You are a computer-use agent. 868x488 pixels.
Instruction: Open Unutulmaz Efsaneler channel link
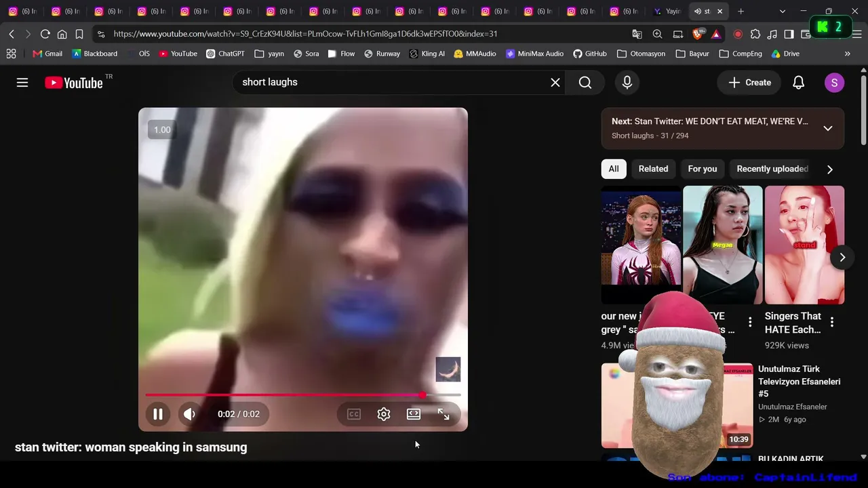[x=792, y=407]
